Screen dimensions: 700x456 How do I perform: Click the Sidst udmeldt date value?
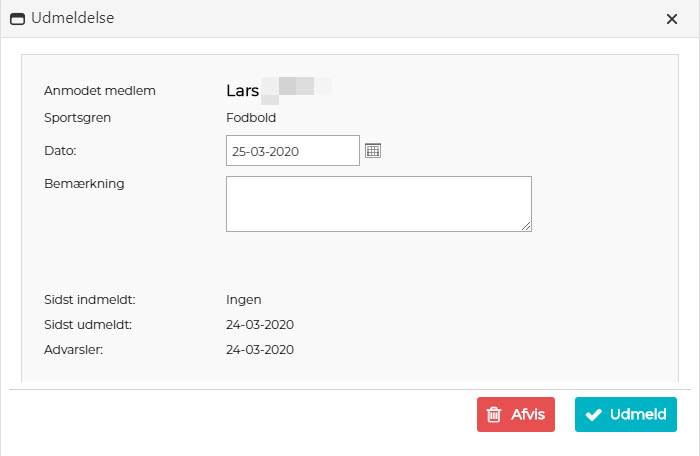(260, 325)
